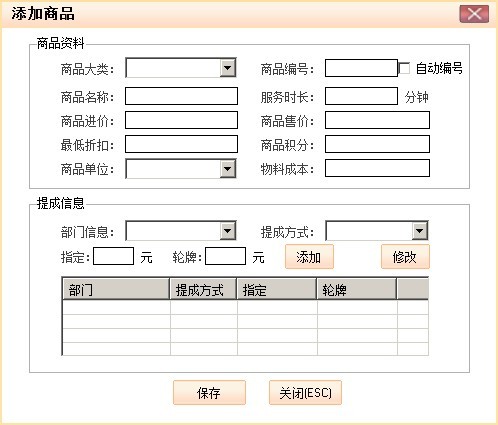The image size is (498, 425).
Task: Save the product with 保存
Action: [209, 393]
